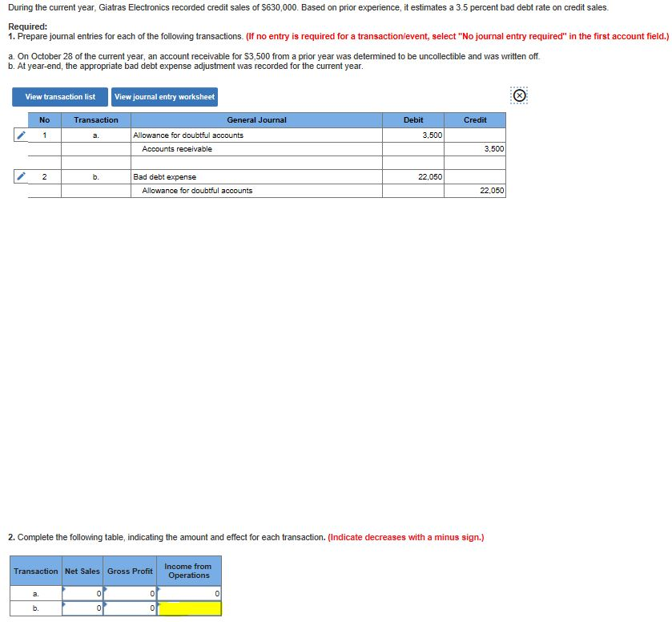Screen dimensions: 672x622
Task: Click the dotted circled X icon
Action: coord(518,95)
